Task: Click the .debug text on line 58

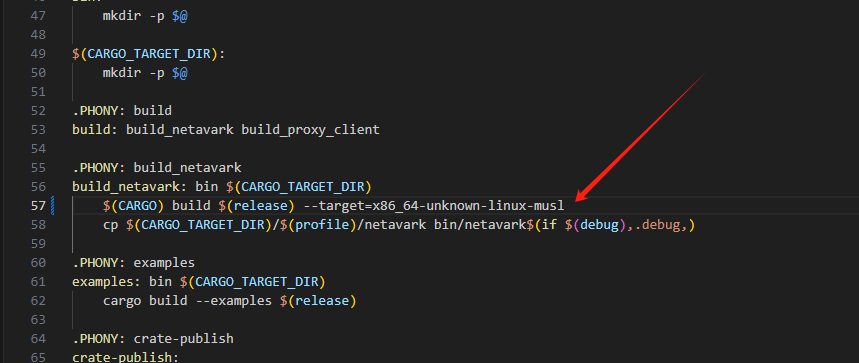Action: [x=656, y=225]
